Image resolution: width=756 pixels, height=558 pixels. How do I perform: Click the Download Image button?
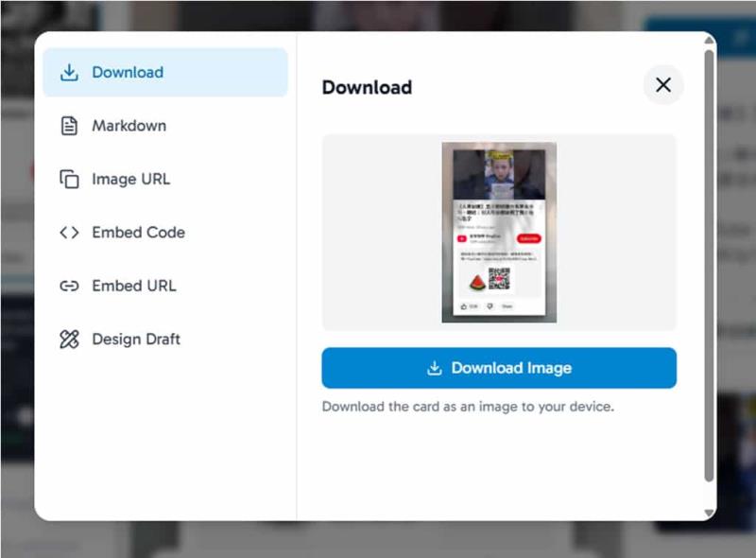point(499,368)
